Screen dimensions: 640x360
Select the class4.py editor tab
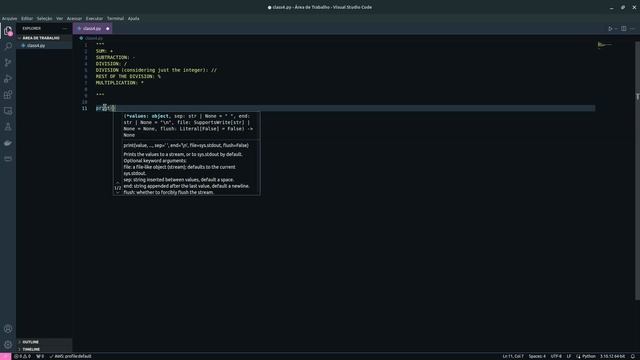point(92,29)
